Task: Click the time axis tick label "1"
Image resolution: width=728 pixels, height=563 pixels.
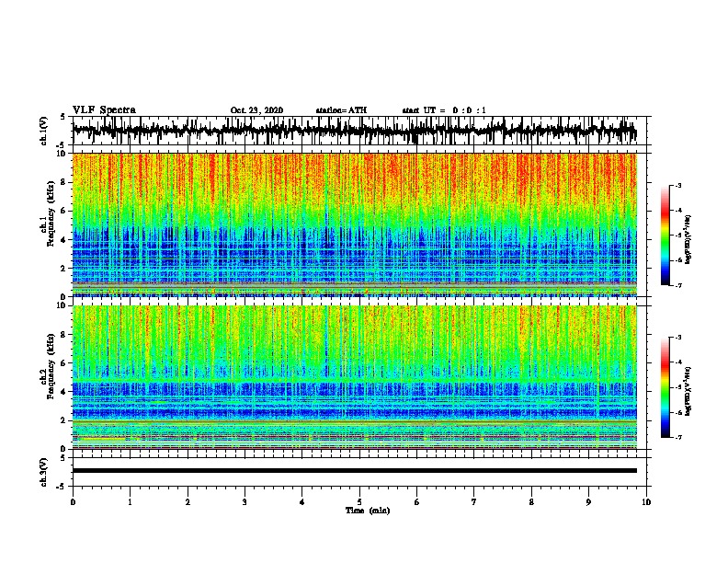Action: coord(130,502)
